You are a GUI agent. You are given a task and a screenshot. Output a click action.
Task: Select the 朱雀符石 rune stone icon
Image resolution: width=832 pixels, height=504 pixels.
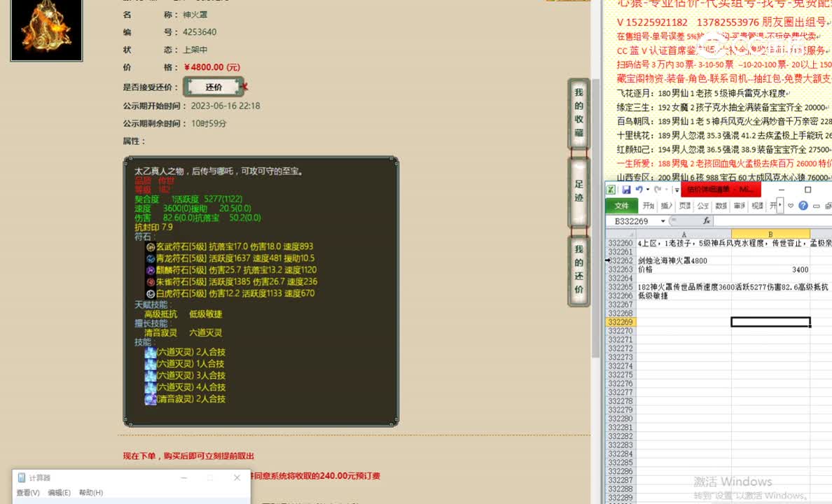click(152, 281)
